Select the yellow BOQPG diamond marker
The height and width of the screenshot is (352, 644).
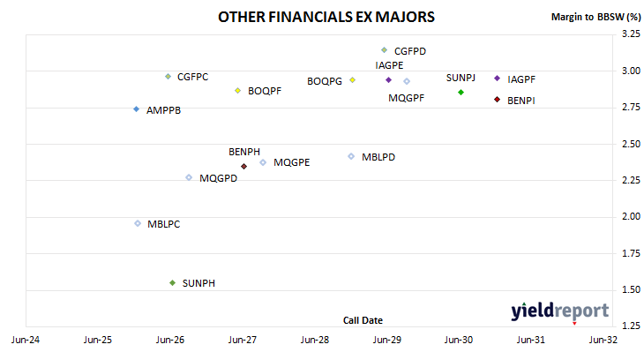[x=352, y=79]
